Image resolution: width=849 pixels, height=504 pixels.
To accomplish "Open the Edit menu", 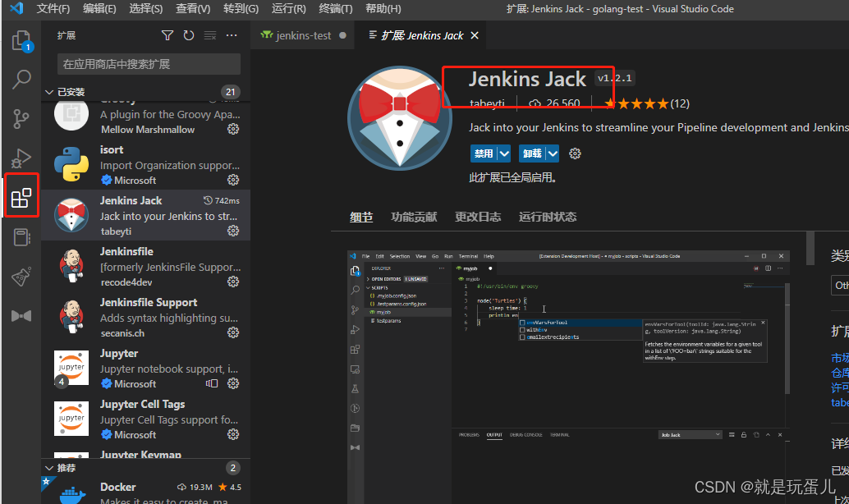I will [x=99, y=9].
